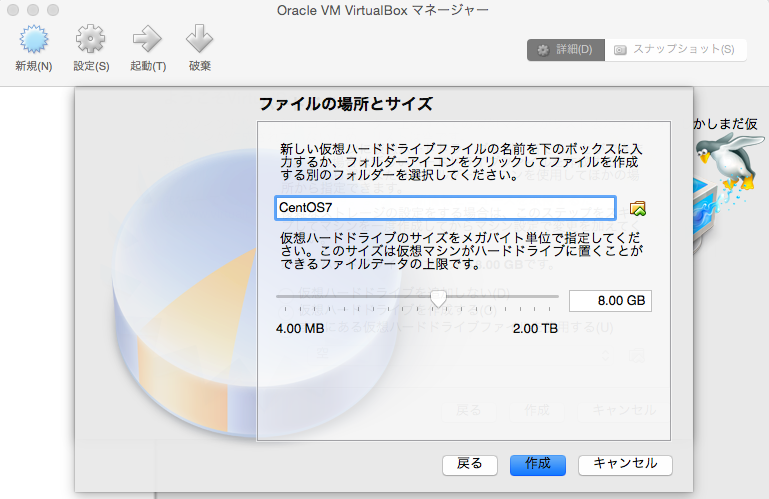Open 設定(S) settings gear icon

pos(91,39)
